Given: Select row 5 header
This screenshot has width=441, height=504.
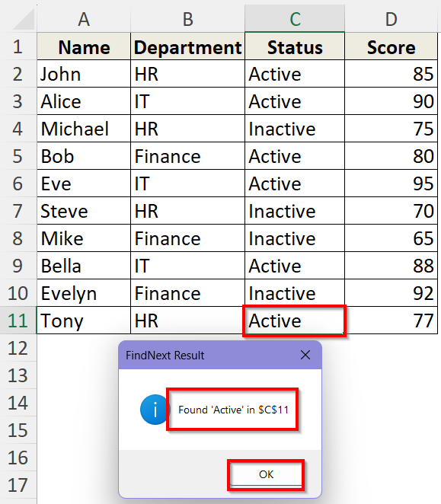Looking at the screenshot, I should click(x=18, y=156).
